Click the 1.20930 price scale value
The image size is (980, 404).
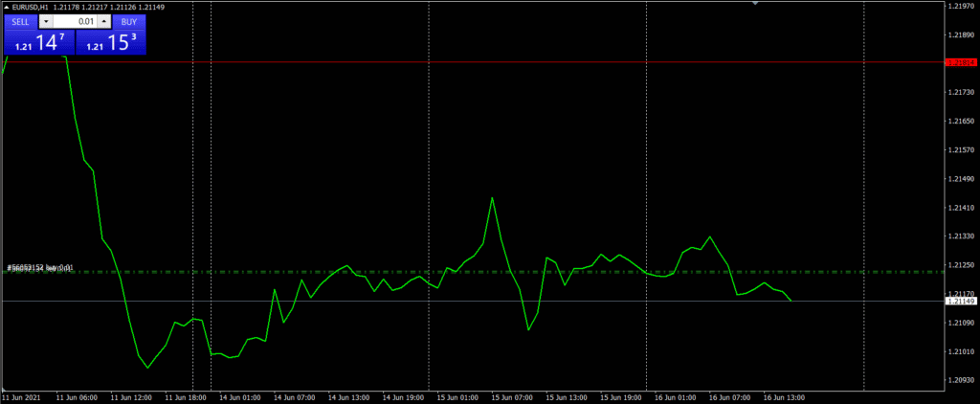coord(961,380)
